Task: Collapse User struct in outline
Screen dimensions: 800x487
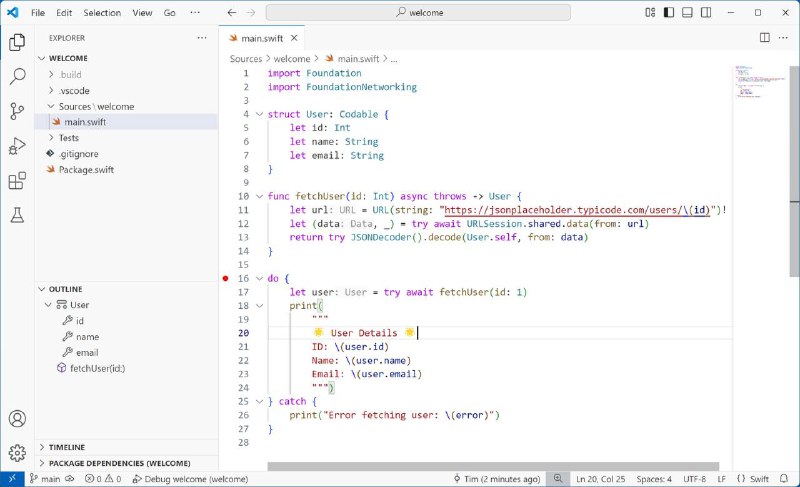Action: (x=48, y=305)
